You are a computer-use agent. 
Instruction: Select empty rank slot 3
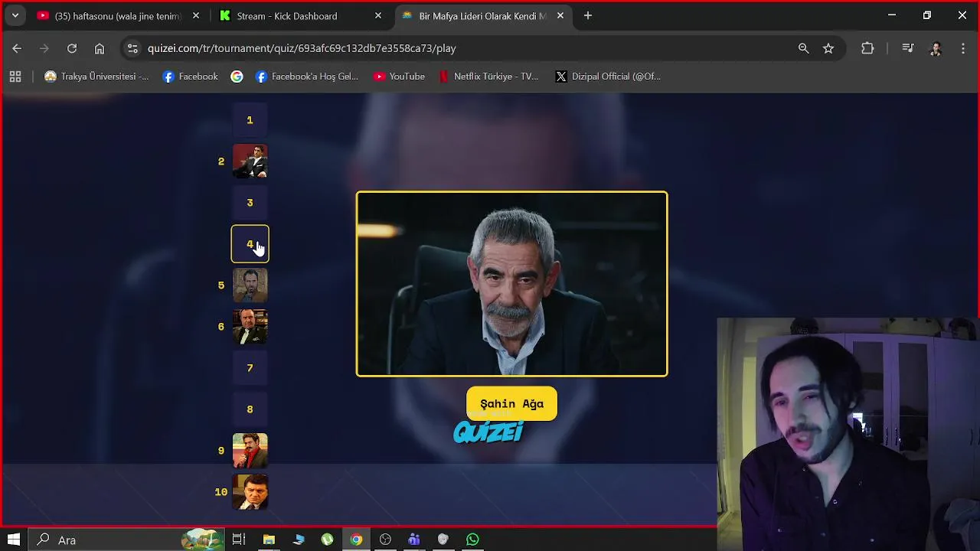250,203
